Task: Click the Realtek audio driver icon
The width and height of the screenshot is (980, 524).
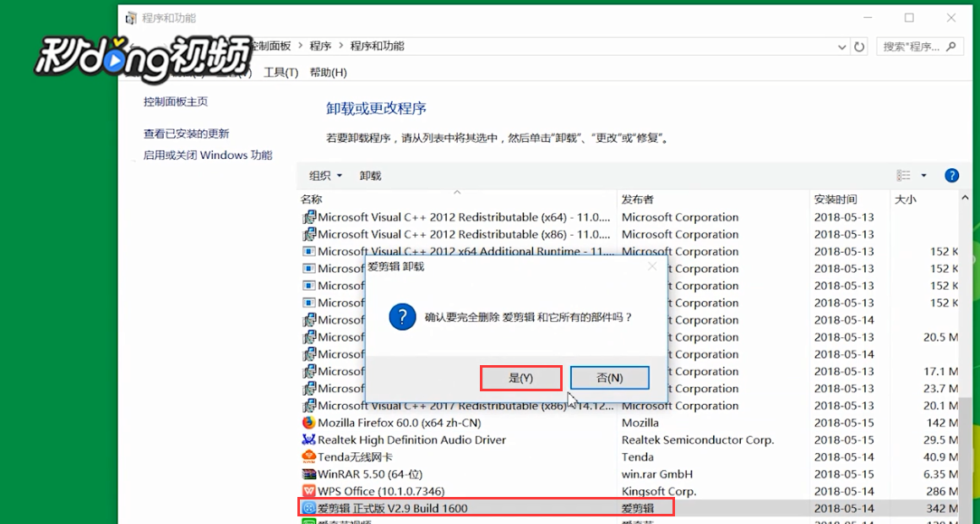Action: point(308,439)
